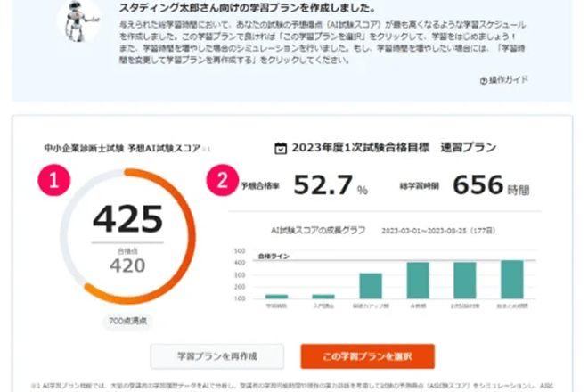Click the last bar in growth graph

tap(511, 280)
